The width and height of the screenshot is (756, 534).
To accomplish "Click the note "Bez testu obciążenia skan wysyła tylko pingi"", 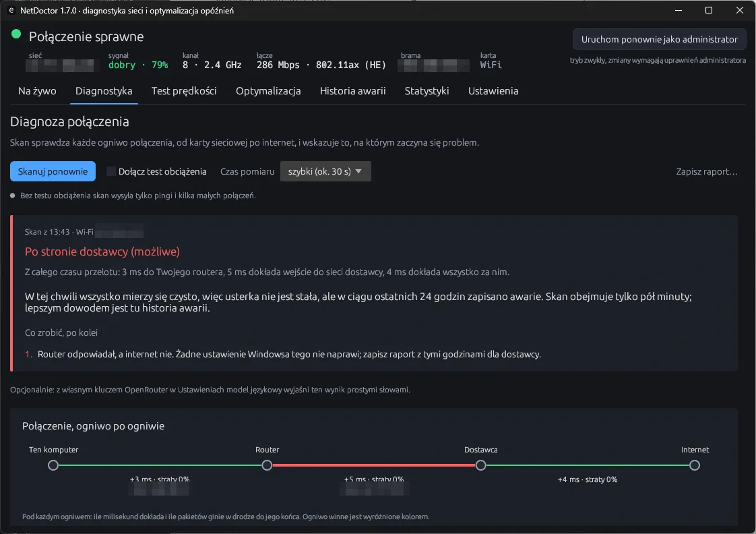I will 138,196.
